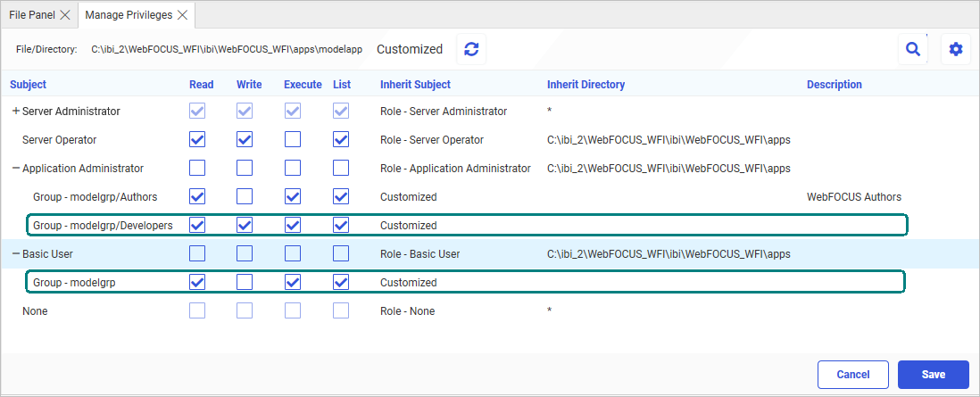Enable Write for Group modelgrp/Authors
980x397 pixels.
coord(245,197)
